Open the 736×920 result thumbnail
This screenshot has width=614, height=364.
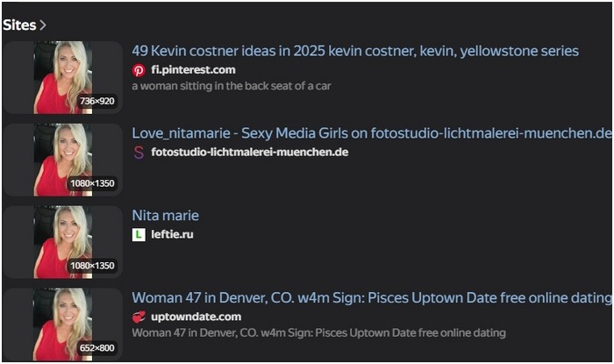63,77
